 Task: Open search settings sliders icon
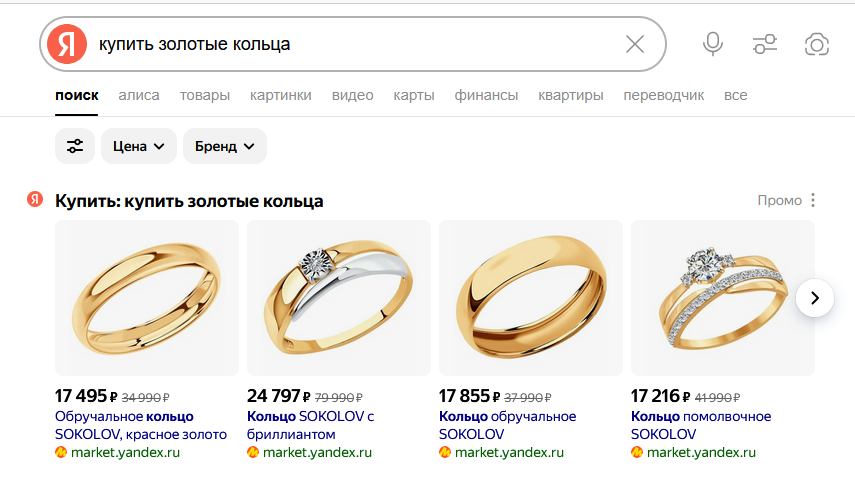click(x=765, y=44)
